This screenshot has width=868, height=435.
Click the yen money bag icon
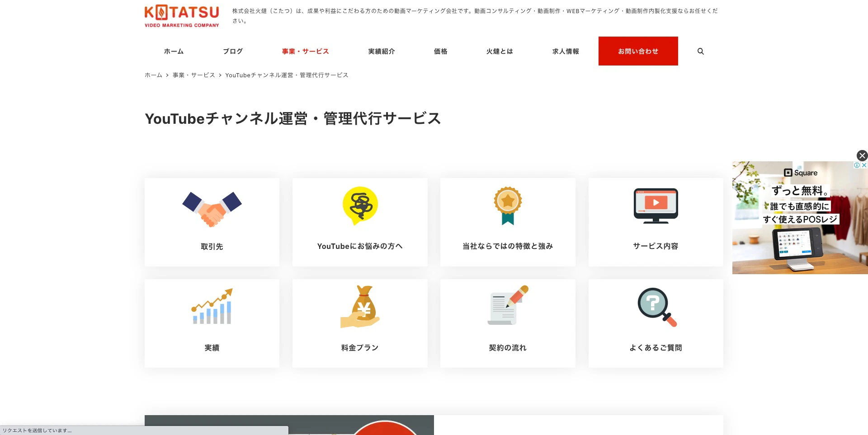pyautogui.click(x=360, y=306)
